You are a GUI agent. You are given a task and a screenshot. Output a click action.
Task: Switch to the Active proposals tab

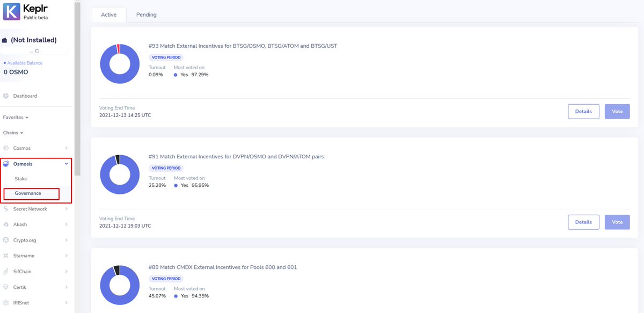[109, 14]
